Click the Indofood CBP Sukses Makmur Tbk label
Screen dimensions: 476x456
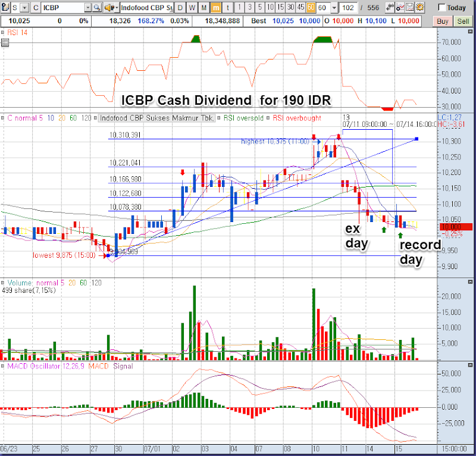click(156, 118)
